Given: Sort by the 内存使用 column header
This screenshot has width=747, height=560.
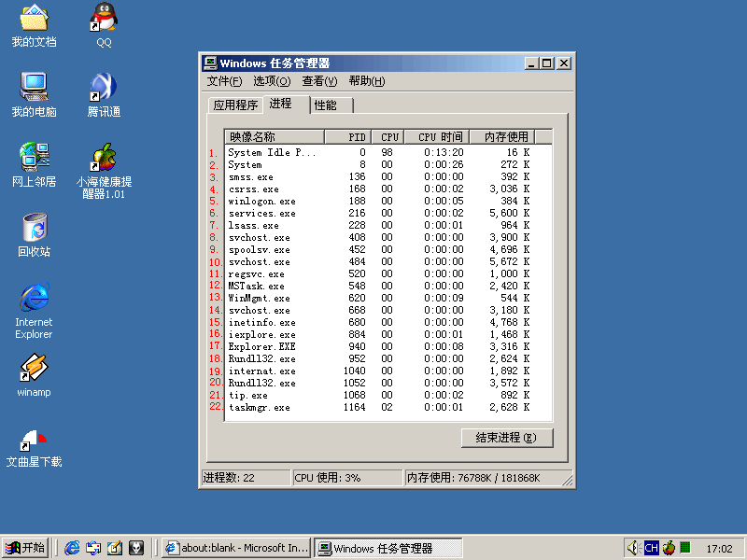Looking at the screenshot, I should pos(502,137).
